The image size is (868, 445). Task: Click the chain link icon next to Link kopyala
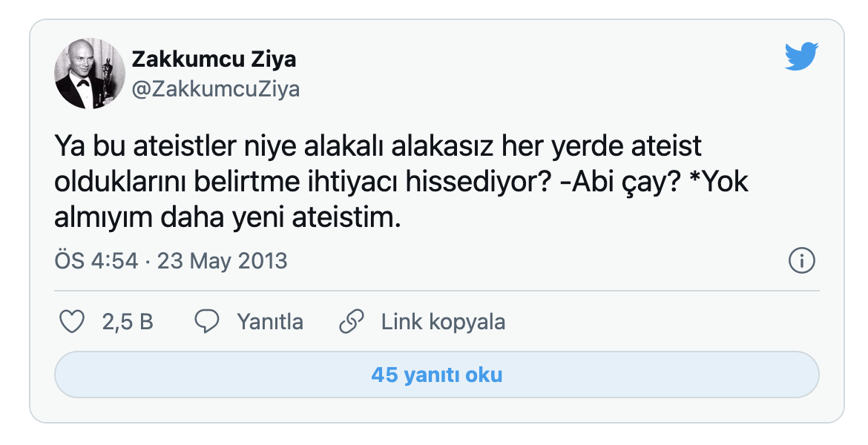pos(351,321)
